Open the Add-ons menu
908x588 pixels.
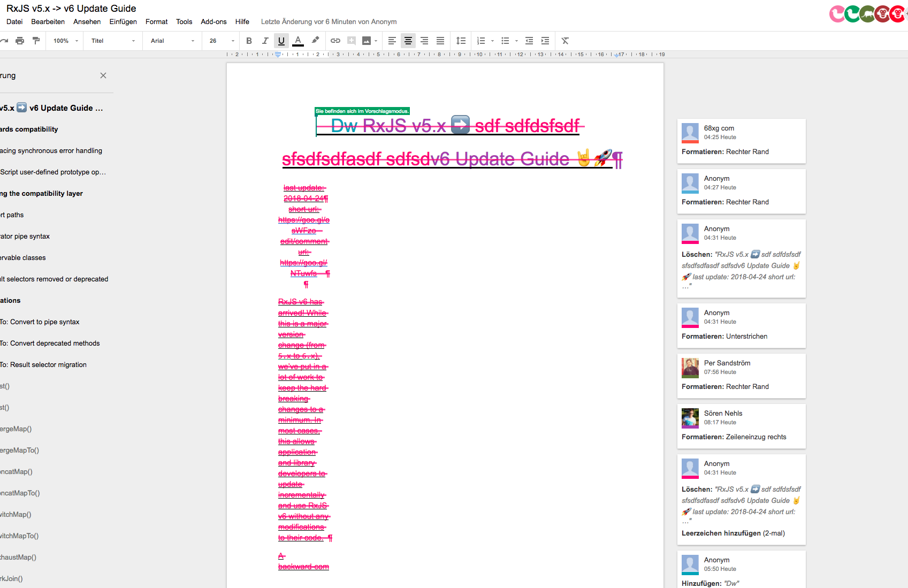point(213,21)
